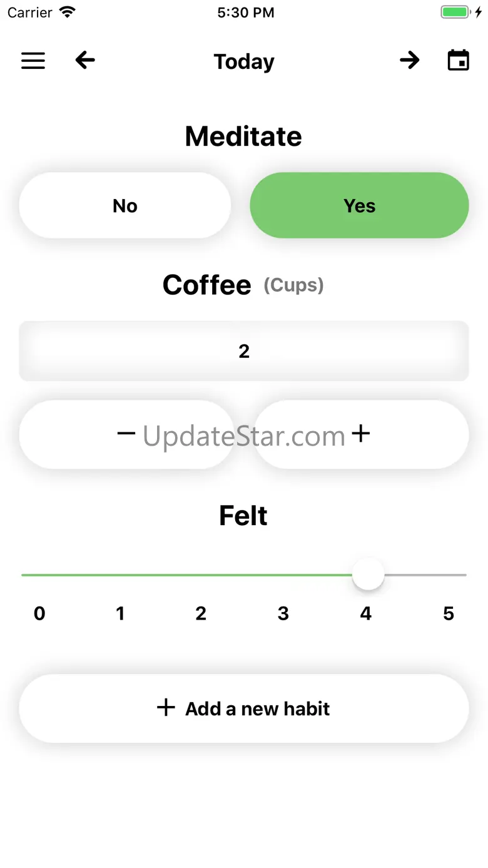
Task: Set the Felt slider to 3
Action: click(x=288, y=574)
